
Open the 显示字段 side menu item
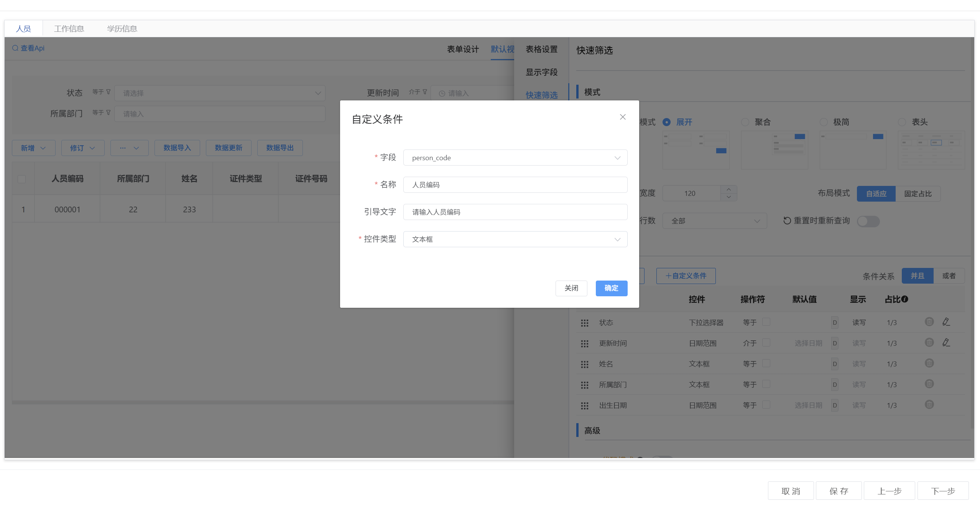541,72
